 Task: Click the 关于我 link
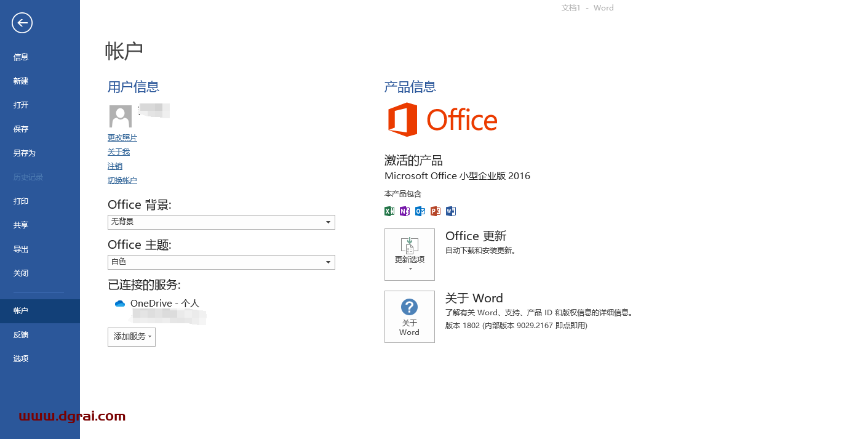tap(119, 152)
